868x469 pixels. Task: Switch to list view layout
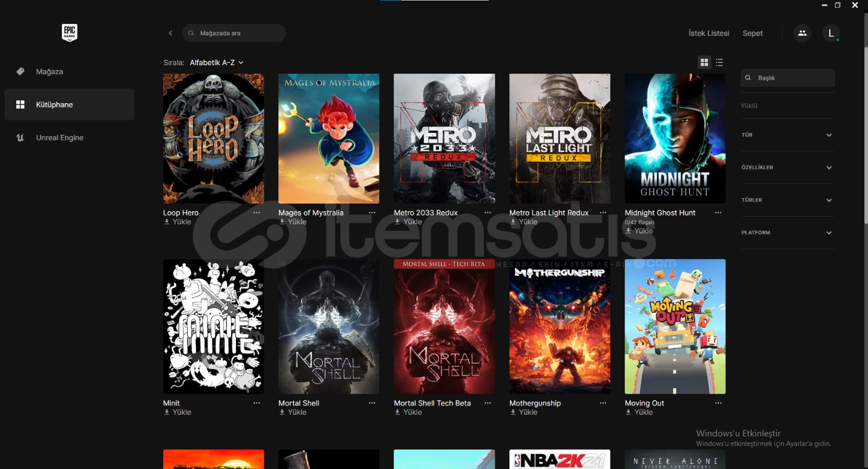719,62
